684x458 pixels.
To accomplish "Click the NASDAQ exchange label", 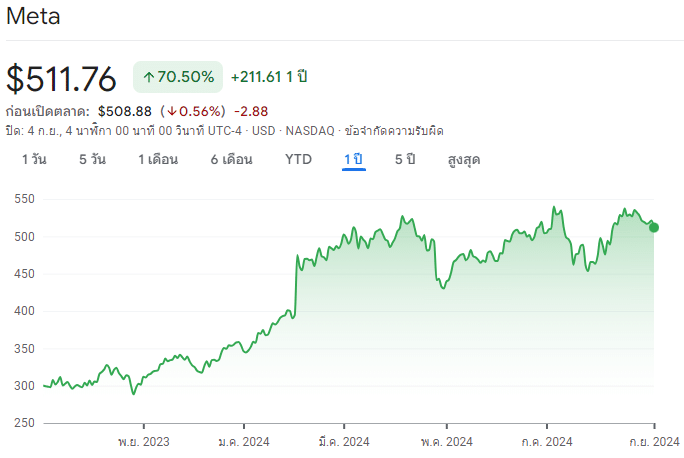I will [x=310, y=131].
